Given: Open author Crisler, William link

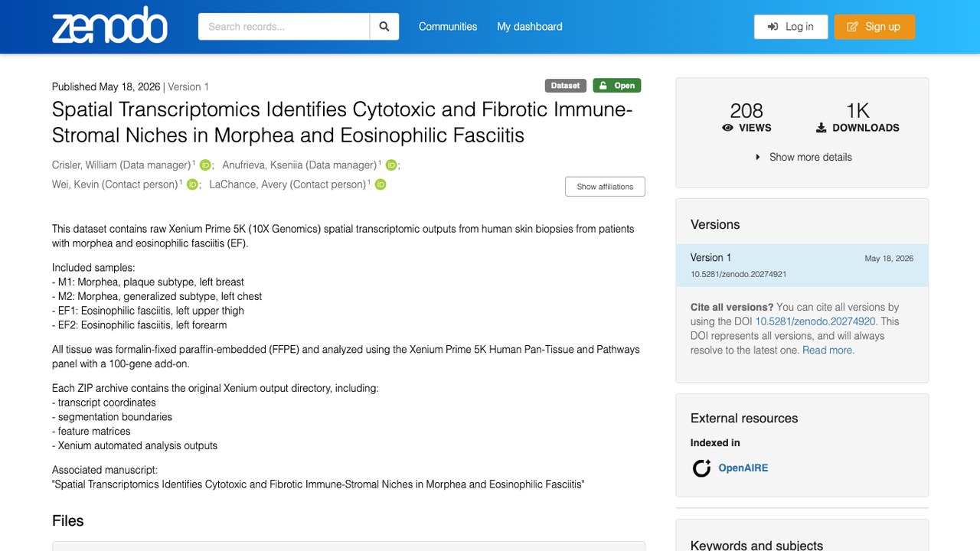Looking at the screenshot, I should (122, 165).
